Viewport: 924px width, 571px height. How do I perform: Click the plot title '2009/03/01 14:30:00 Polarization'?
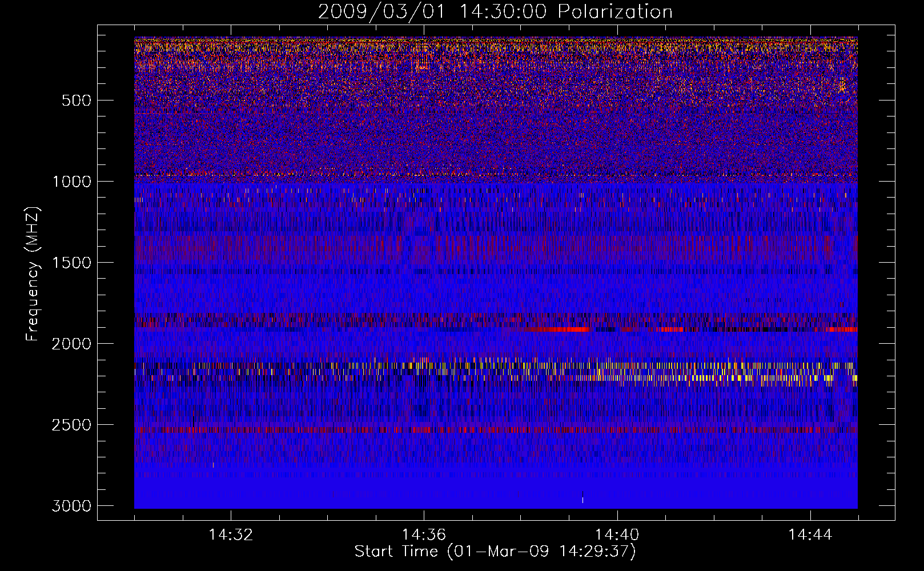pos(495,12)
